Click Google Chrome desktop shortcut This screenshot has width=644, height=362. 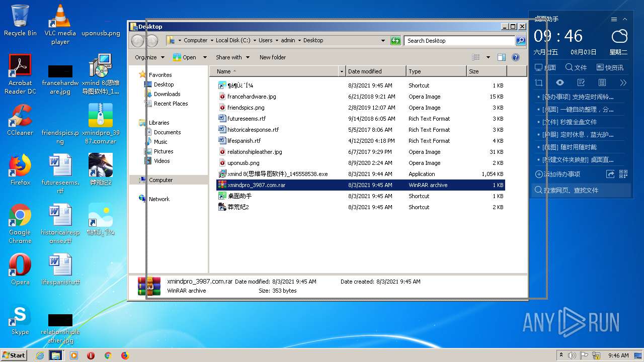tap(20, 224)
